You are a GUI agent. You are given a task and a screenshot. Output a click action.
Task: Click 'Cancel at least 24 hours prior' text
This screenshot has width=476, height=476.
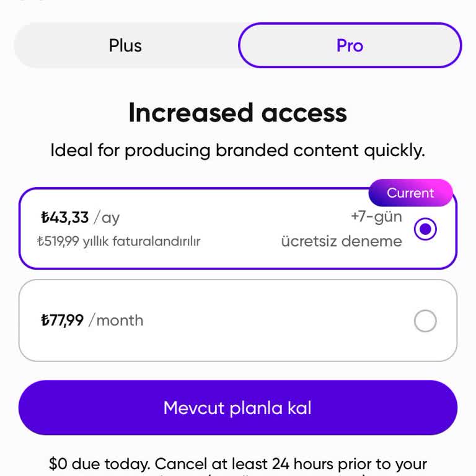tap(290, 464)
